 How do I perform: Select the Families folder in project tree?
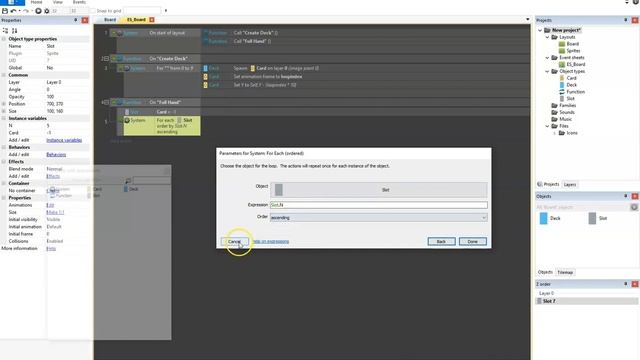click(564, 105)
